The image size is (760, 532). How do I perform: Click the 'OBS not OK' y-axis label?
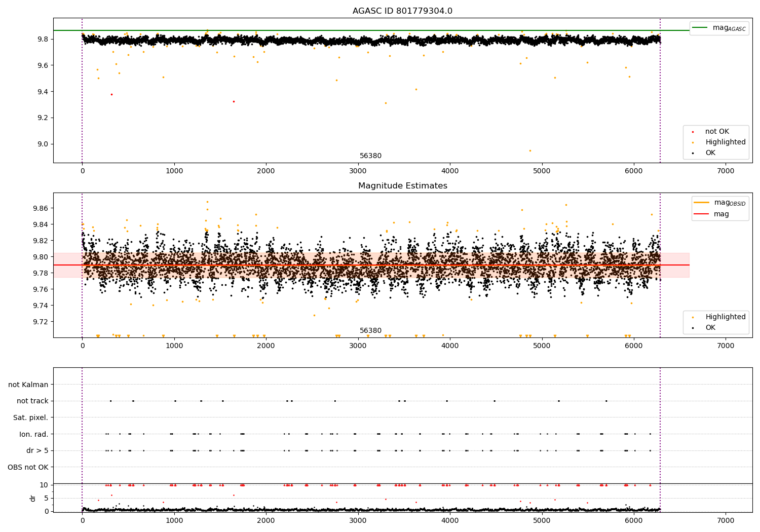28,468
